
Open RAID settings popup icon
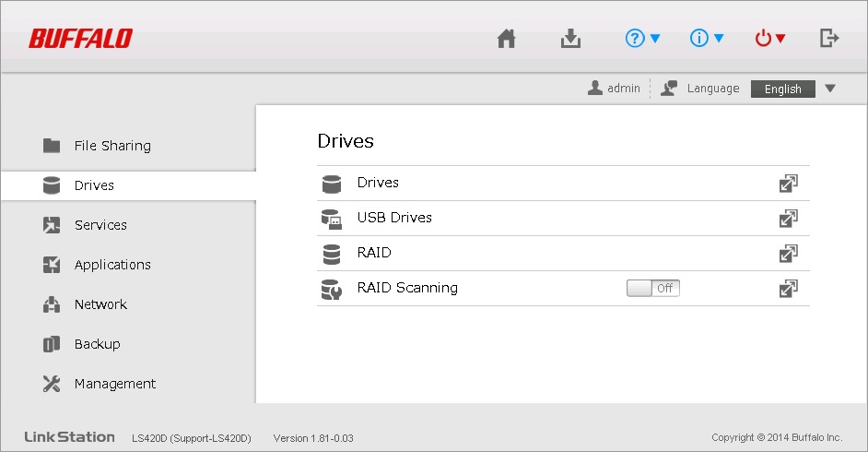[x=788, y=253]
